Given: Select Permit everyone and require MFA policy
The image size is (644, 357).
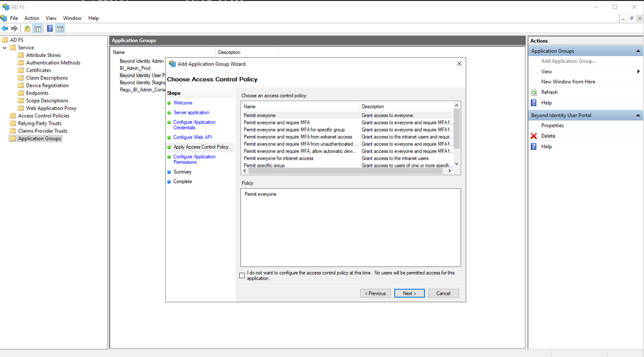Looking at the screenshot, I should tap(277, 123).
